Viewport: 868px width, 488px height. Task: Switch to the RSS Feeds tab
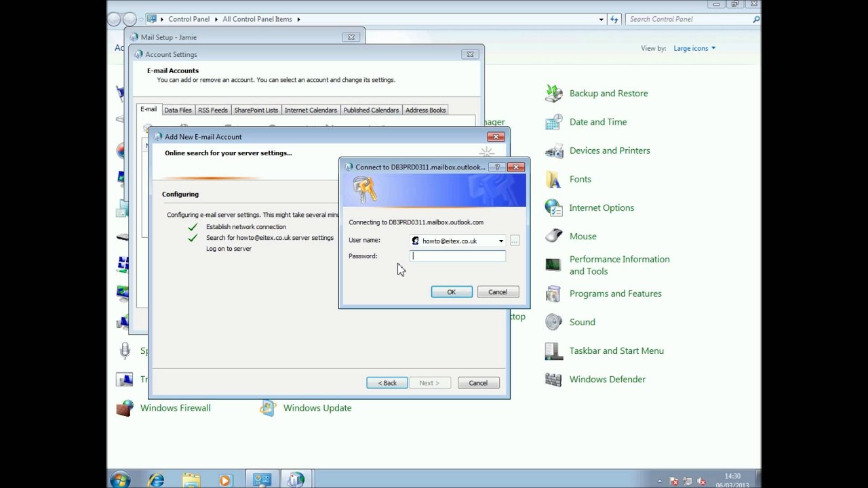pyautogui.click(x=213, y=110)
